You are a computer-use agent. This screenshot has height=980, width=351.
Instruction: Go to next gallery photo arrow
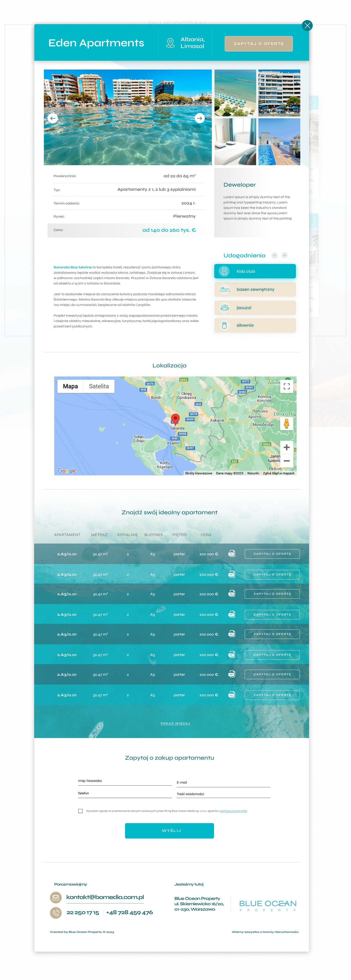tap(200, 118)
